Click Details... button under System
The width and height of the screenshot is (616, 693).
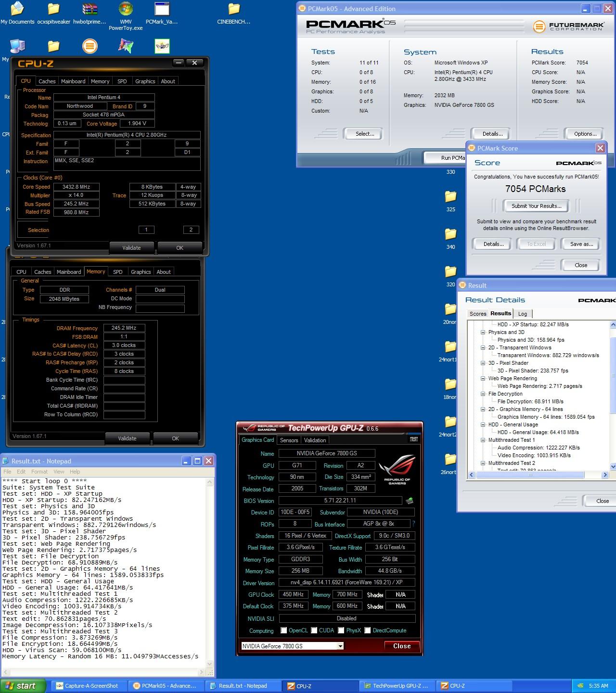coord(492,134)
